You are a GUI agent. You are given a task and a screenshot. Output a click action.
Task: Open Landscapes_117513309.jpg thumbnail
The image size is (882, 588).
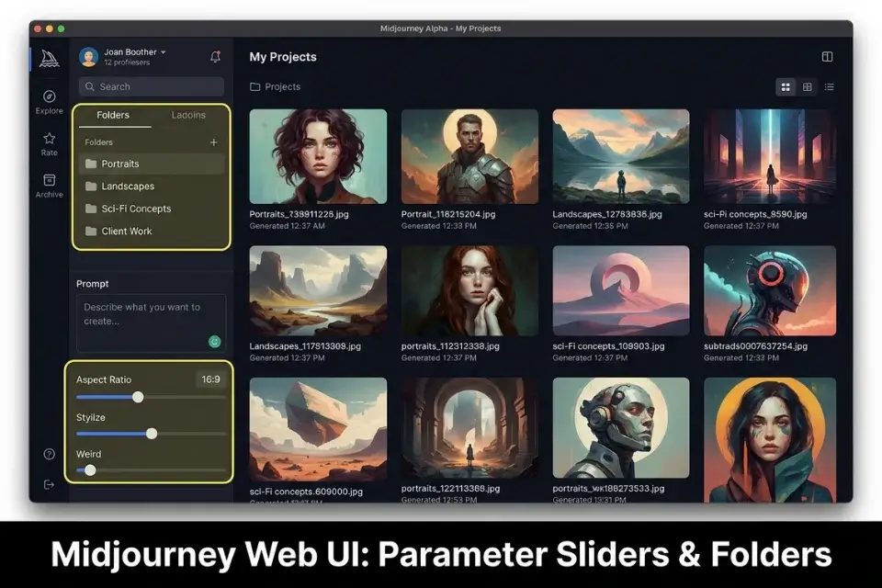(318, 290)
